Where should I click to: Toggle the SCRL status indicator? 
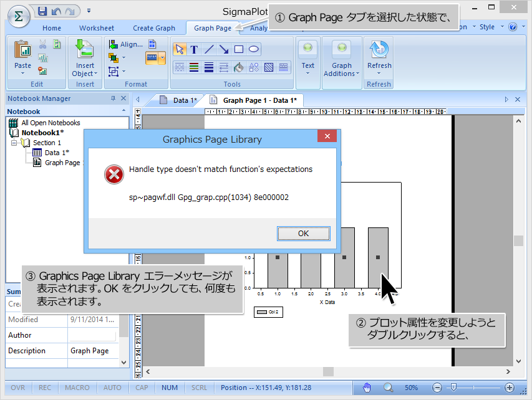[199, 388]
